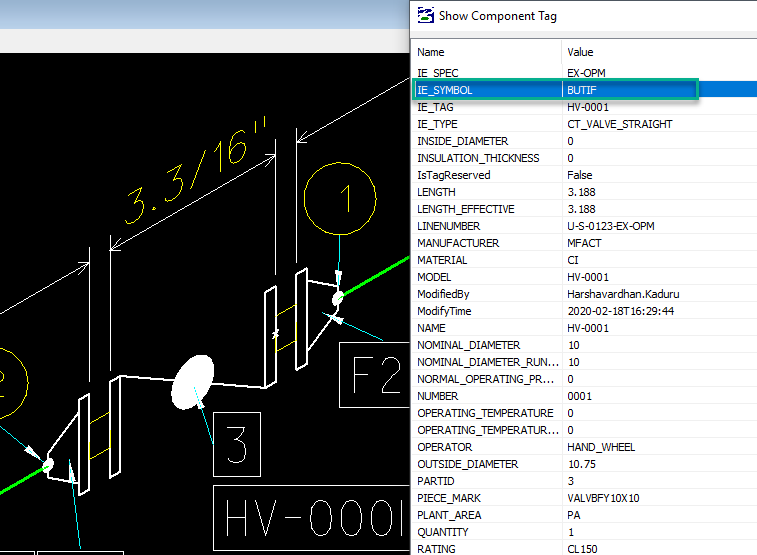Click the BUTIF value cell
Image resolution: width=757 pixels, height=555 pixels.
tap(582, 90)
